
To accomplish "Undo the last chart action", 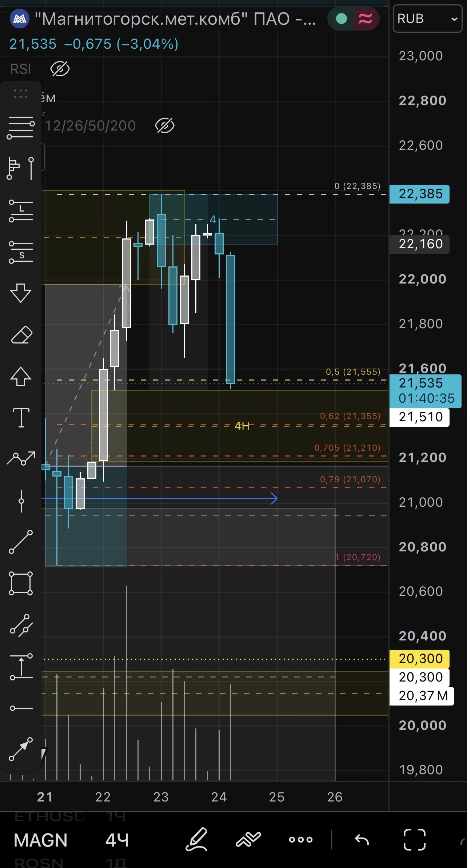I will tap(362, 840).
